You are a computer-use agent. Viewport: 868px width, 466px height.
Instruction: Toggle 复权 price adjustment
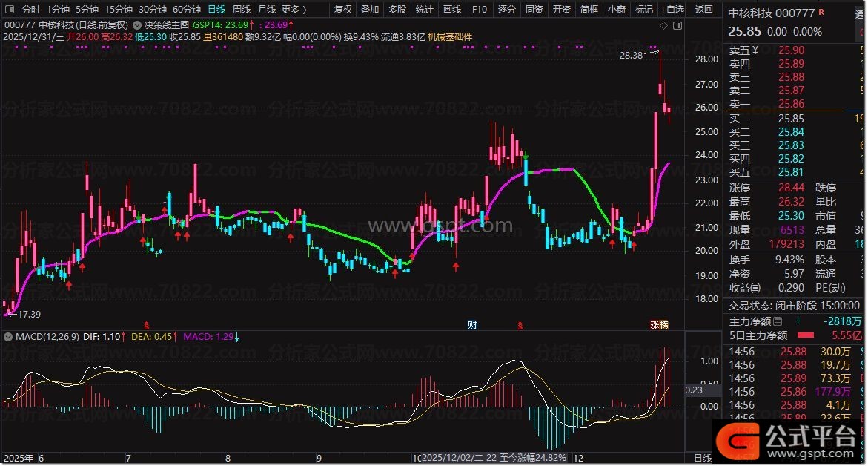click(x=343, y=10)
